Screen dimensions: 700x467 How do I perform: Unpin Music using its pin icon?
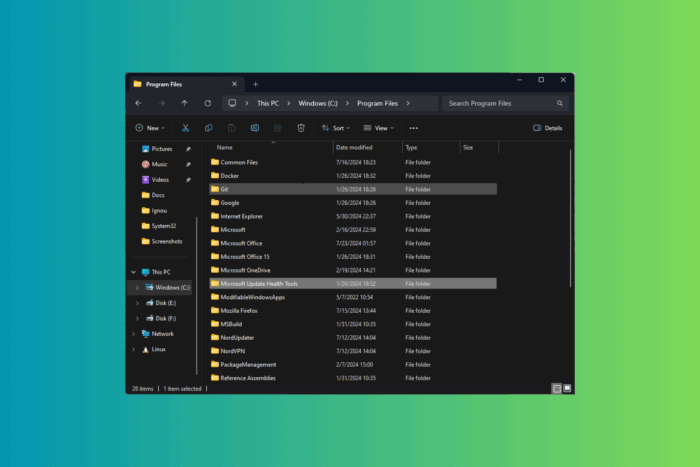(188, 165)
